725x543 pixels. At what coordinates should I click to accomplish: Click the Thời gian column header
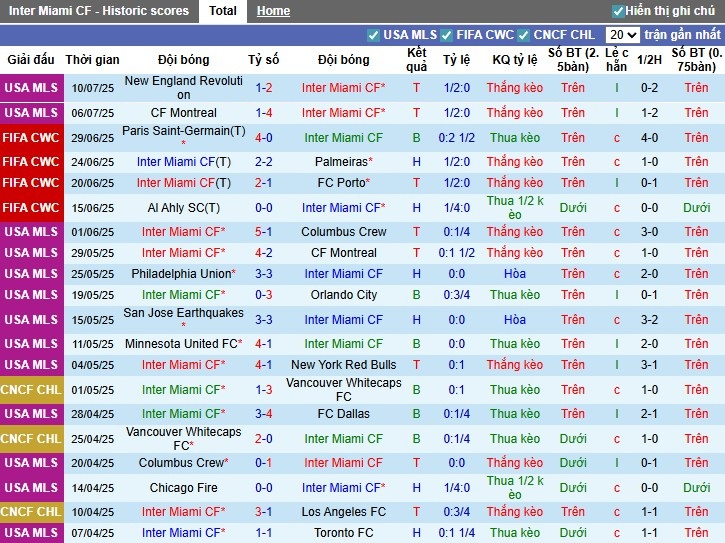92,60
